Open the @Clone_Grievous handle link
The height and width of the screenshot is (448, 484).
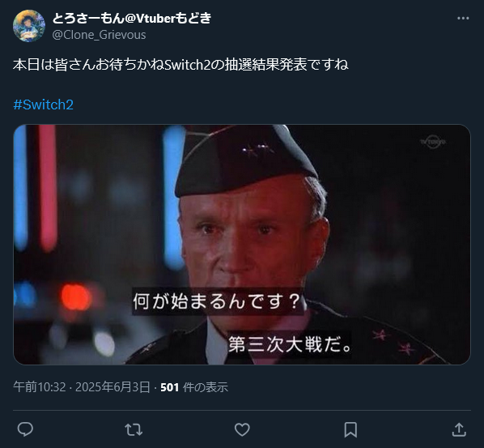tap(99, 35)
